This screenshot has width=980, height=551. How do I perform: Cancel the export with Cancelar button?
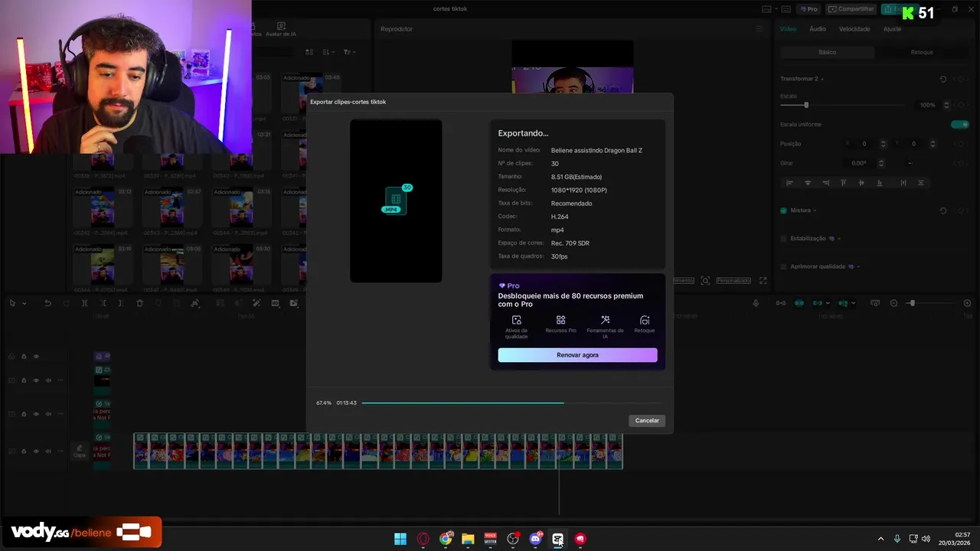tap(647, 420)
